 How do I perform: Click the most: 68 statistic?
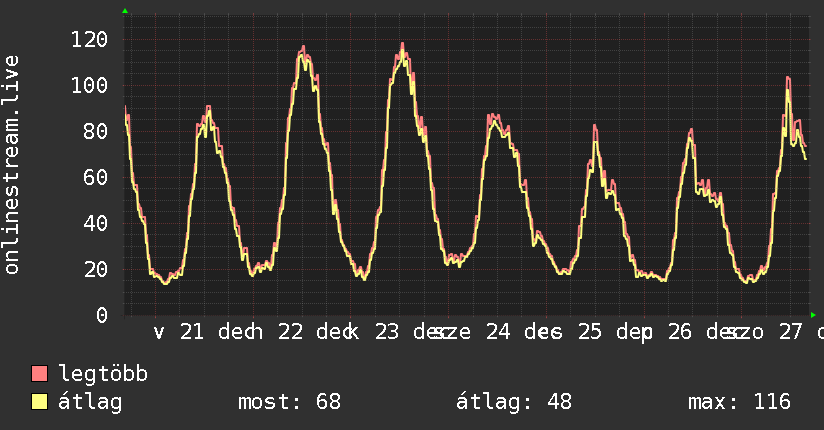coord(290,402)
